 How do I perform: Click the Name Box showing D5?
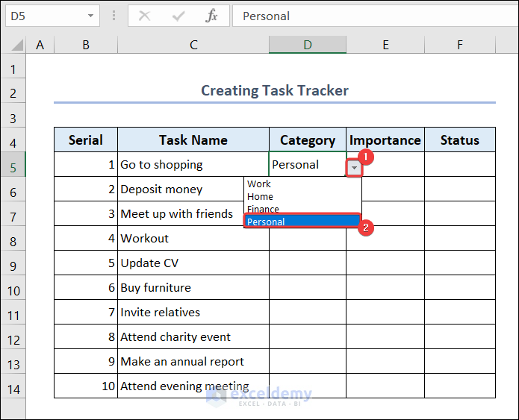45,16
